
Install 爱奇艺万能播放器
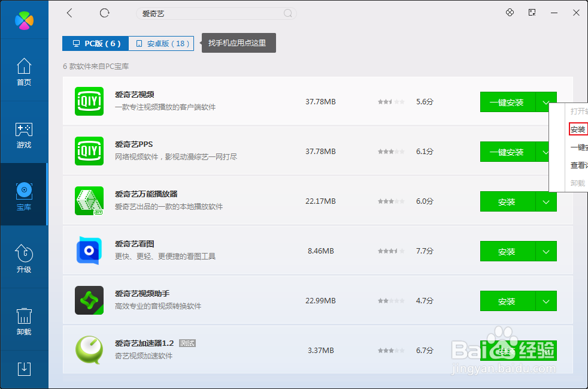(508, 201)
